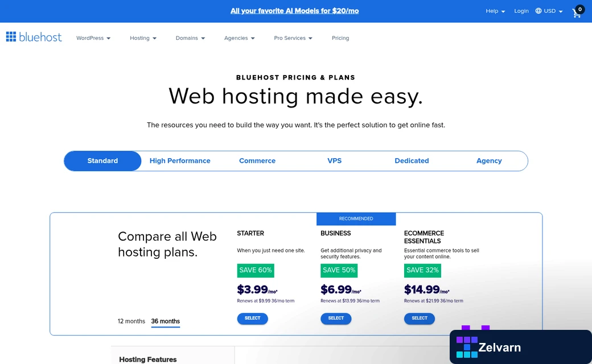Open the USD currency dropdown
The width and height of the screenshot is (592, 364).
pyautogui.click(x=553, y=11)
